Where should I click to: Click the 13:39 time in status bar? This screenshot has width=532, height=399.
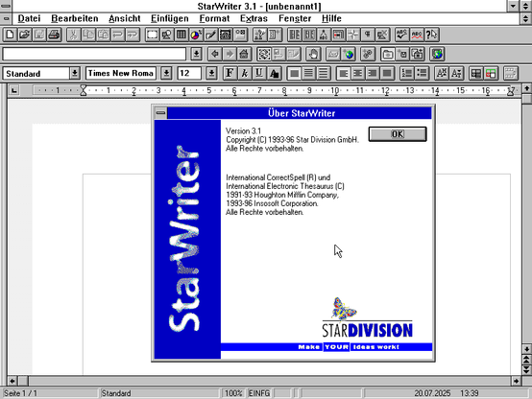click(470, 393)
